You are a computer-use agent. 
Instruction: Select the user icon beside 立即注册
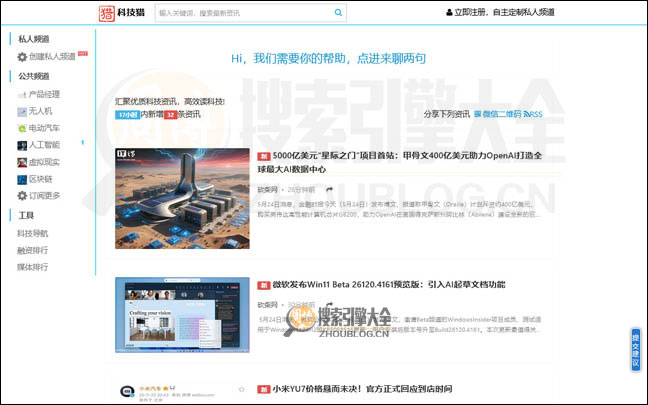[449, 12]
